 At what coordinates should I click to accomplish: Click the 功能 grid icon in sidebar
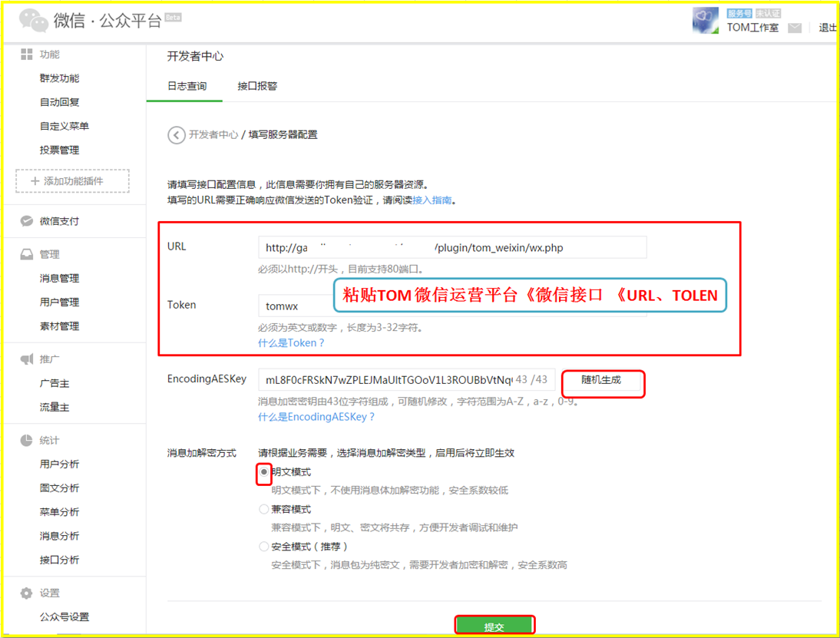click(26, 54)
